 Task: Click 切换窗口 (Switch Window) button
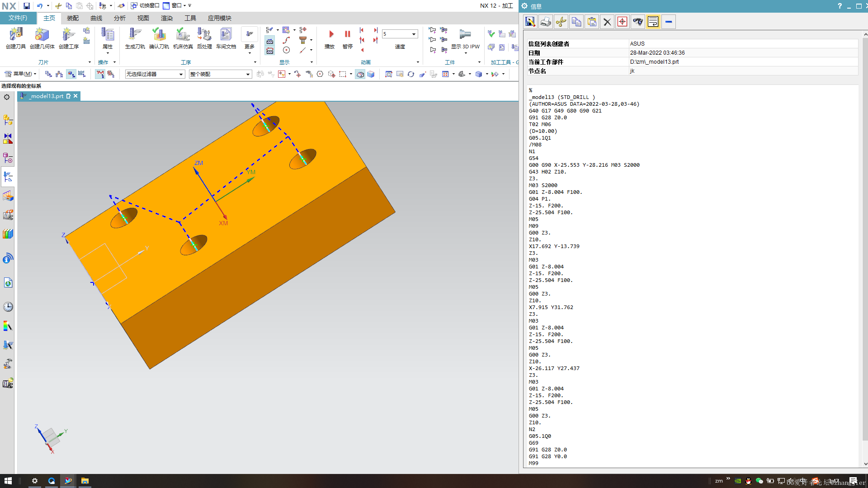[145, 6]
